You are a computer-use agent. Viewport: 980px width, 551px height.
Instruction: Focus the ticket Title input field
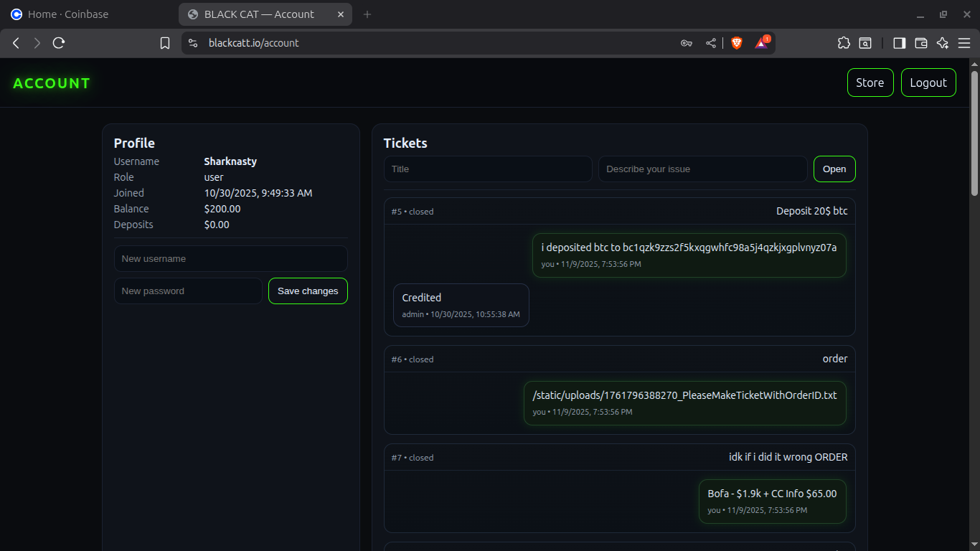click(x=488, y=169)
